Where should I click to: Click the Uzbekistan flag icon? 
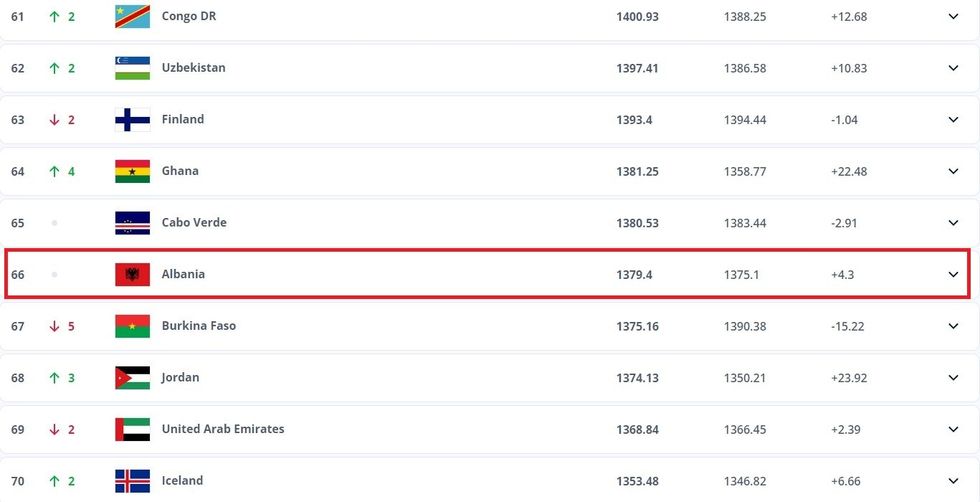coord(132,68)
